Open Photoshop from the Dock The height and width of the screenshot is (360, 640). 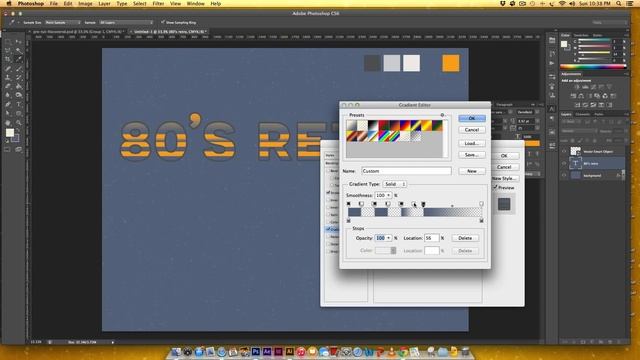click(256, 351)
